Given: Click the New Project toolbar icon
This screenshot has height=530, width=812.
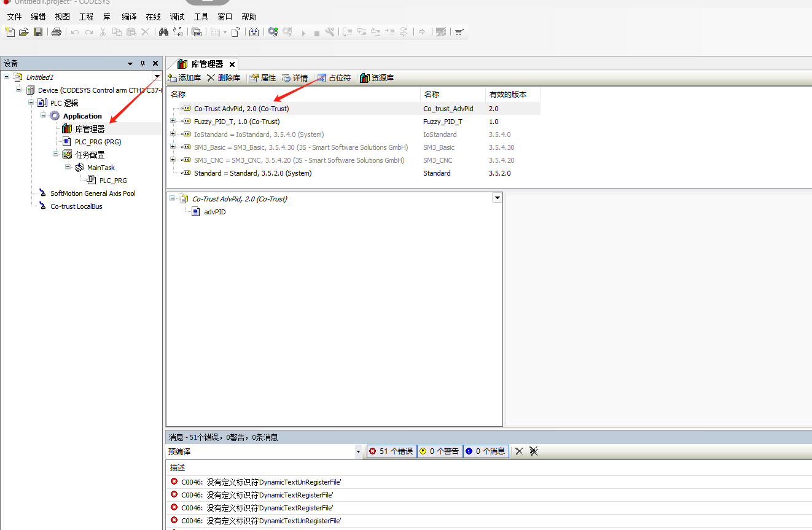Looking at the screenshot, I should pyautogui.click(x=10, y=32).
